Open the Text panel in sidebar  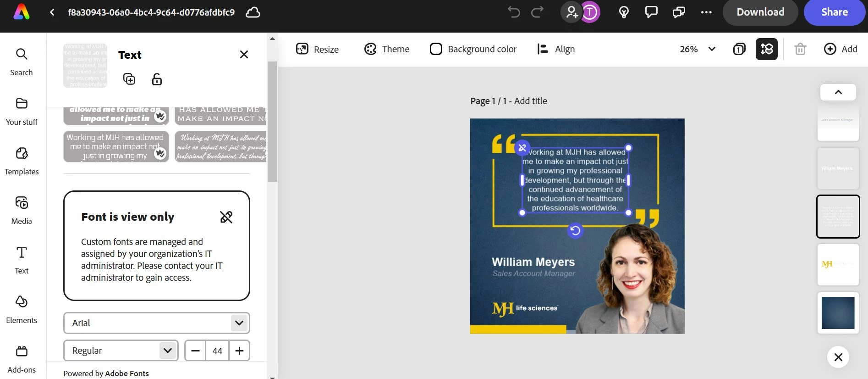[22, 260]
